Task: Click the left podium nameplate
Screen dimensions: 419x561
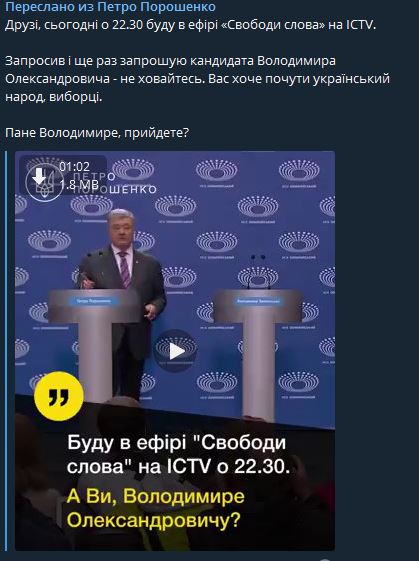Action: 94,301
